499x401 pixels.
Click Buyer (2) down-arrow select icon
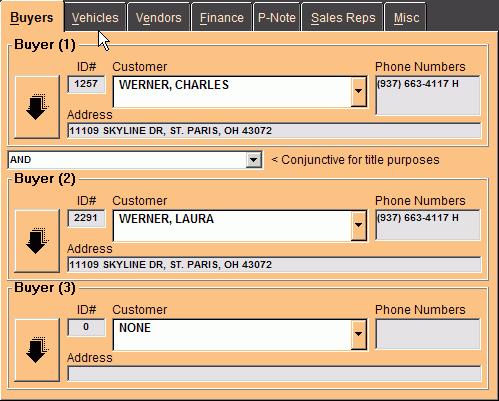pyautogui.click(x=37, y=241)
